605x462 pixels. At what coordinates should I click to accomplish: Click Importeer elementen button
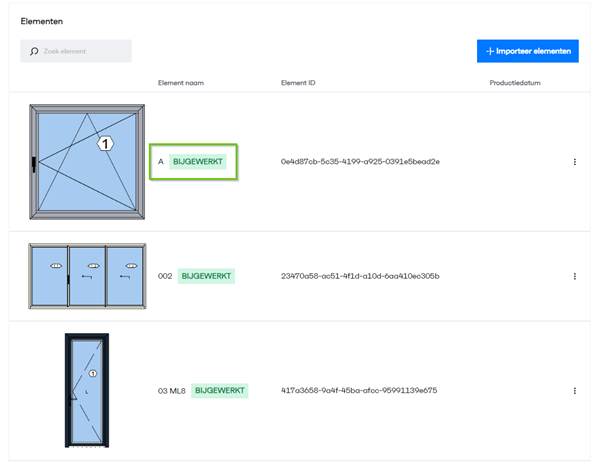coord(527,51)
